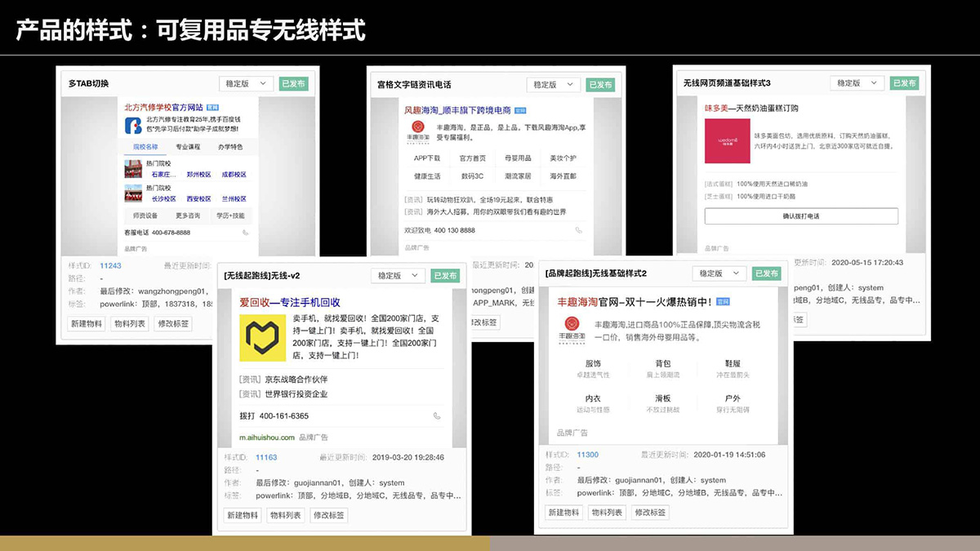
Task: Click 修改标签 button in [品牌起跑线]无线基础样式2 card
Action: click(x=650, y=513)
